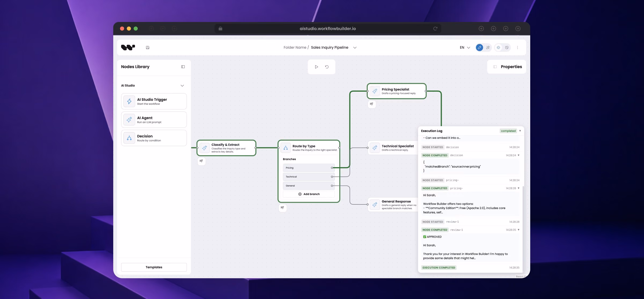This screenshot has width=644, height=299.
Task: Click the General Response node icon
Action: [375, 205]
